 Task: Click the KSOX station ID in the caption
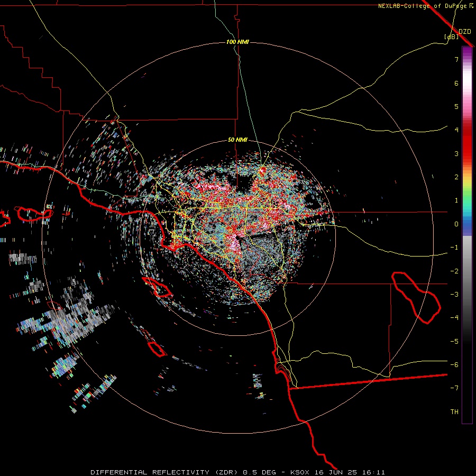pyautogui.click(x=300, y=472)
